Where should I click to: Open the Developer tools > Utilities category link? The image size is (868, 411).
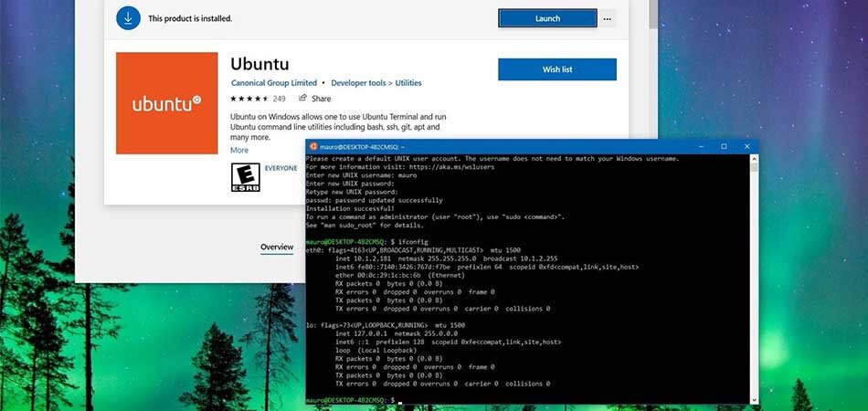(376, 83)
